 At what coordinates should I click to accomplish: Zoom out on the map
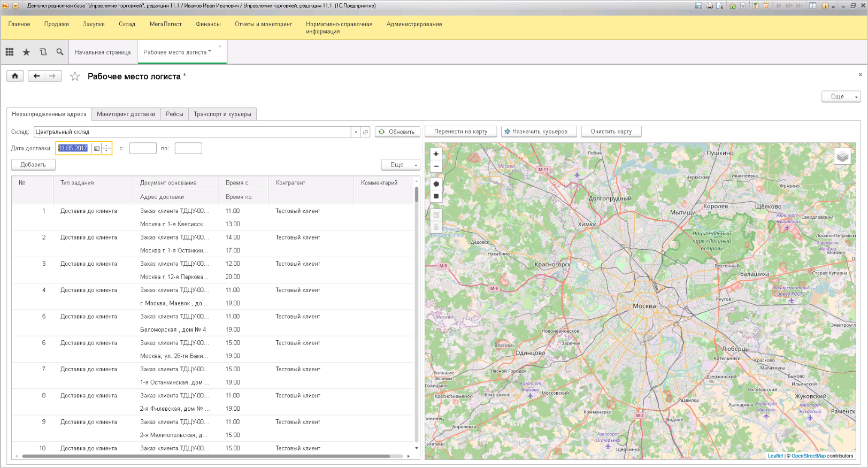pyautogui.click(x=436, y=166)
